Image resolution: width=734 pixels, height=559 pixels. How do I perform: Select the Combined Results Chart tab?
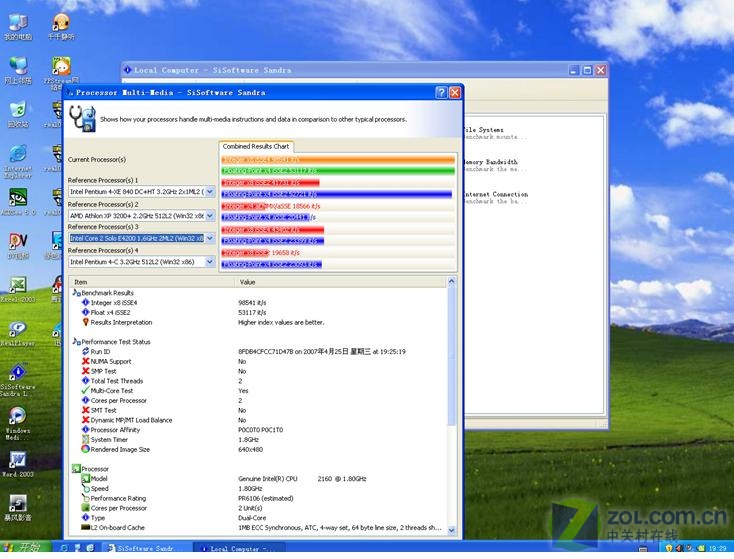click(256, 147)
